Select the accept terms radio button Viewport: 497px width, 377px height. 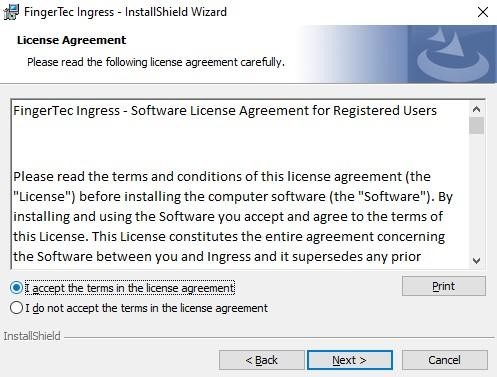pyautogui.click(x=16, y=287)
